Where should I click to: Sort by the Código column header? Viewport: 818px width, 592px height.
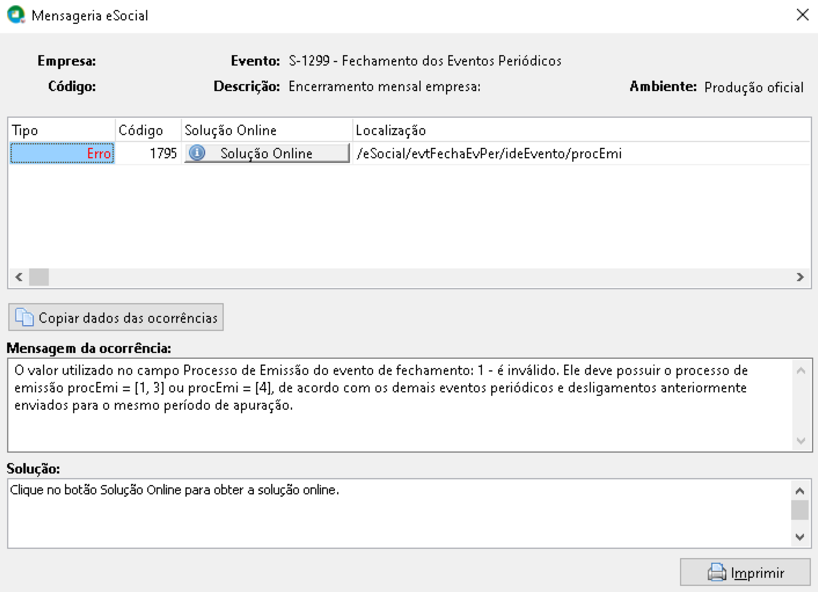pos(148,130)
